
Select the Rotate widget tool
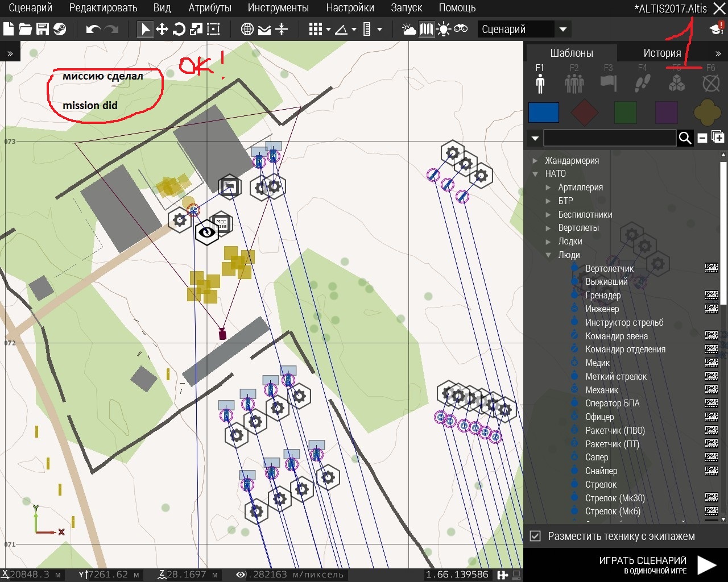(x=179, y=29)
